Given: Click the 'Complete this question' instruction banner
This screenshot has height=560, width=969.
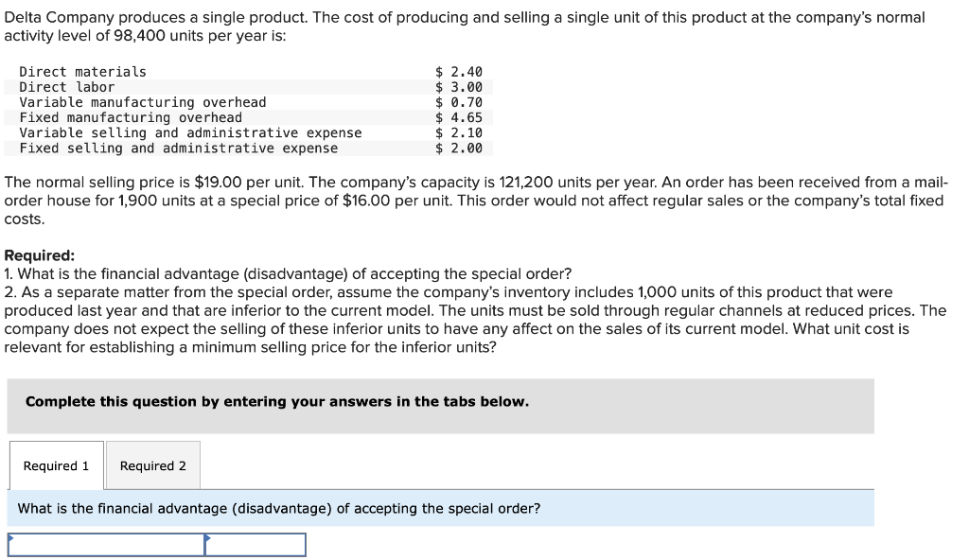Looking at the screenshot, I should (x=277, y=401).
